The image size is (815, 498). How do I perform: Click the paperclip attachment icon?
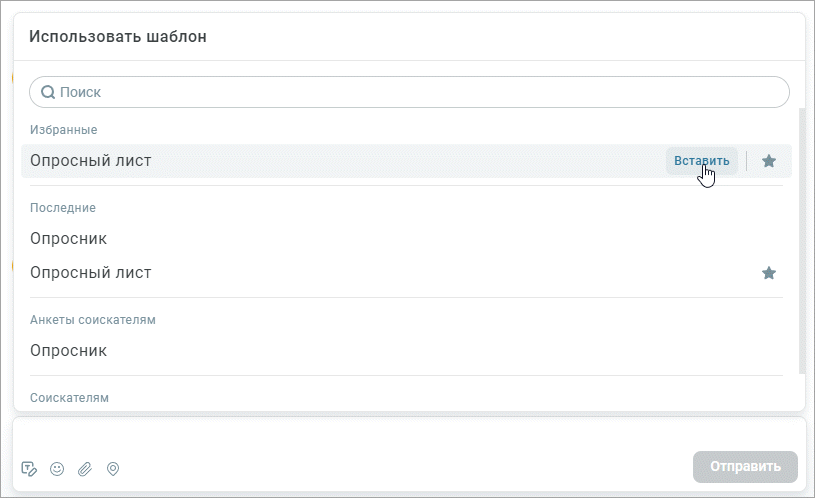(85, 469)
